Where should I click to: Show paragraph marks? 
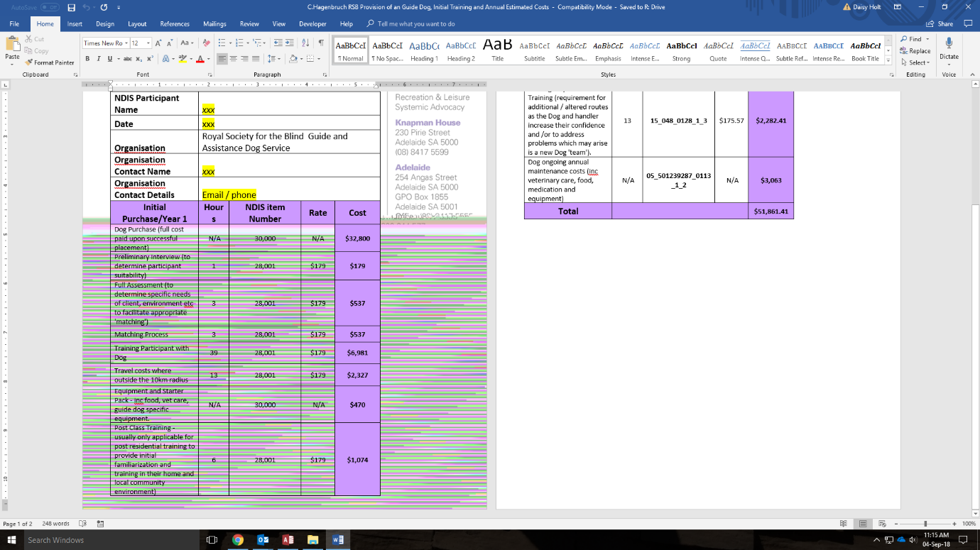[x=322, y=43]
